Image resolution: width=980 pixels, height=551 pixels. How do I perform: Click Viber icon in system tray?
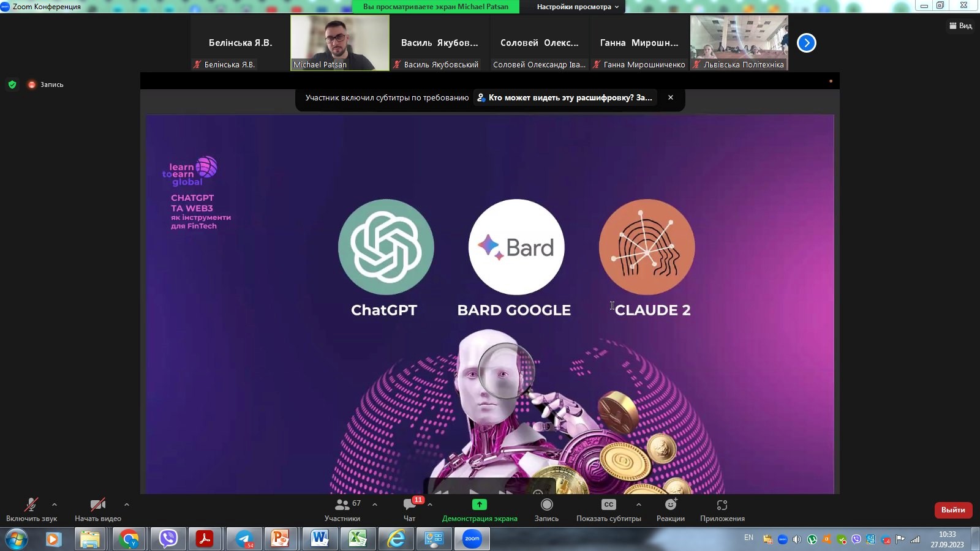coord(856,539)
